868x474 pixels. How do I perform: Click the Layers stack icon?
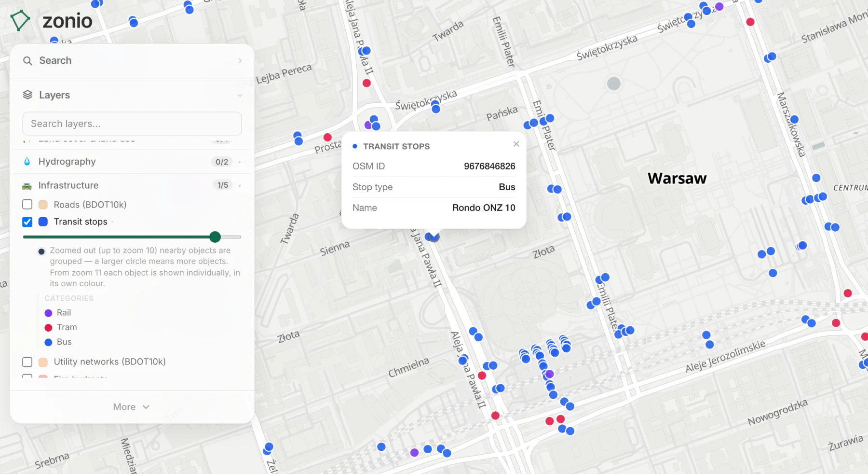[28, 95]
